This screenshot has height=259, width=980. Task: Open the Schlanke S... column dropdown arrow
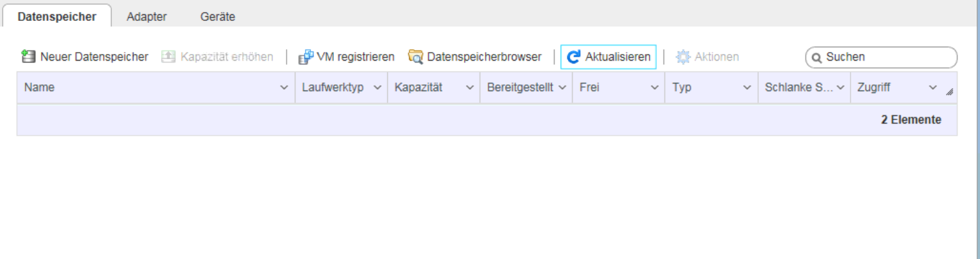point(840,88)
